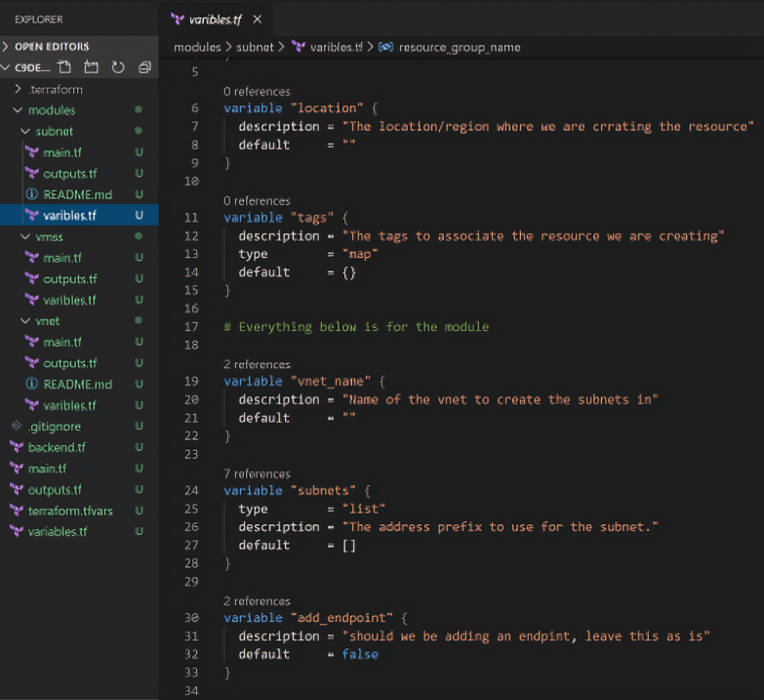Screen dimensions: 764x700
Task: Click the subnet breadcrumb segment
Action: tap(255, 47)
